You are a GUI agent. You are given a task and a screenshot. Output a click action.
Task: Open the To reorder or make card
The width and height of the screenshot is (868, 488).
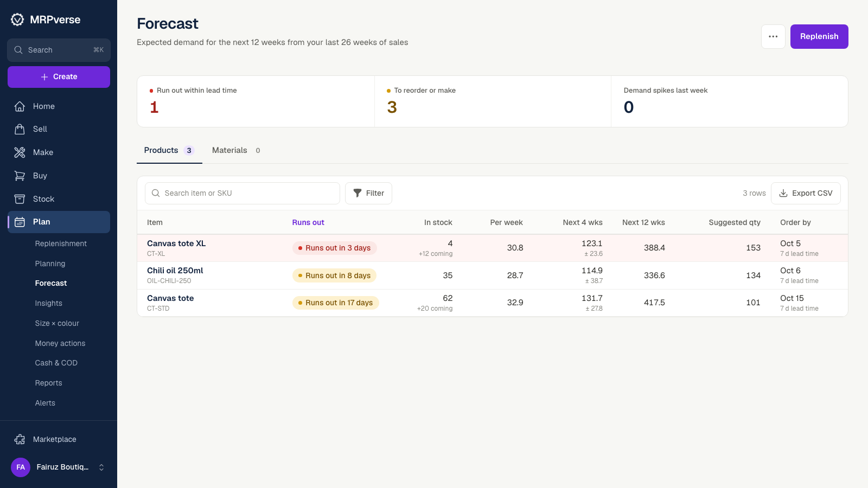tap(493, 101)
